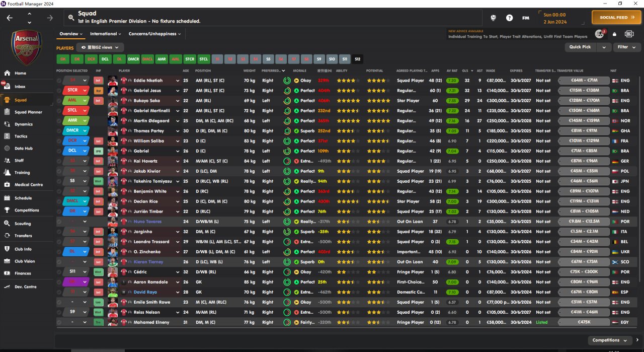644x352 pixels.
Task: Go forward with the right arrow
Action: [x=50, y=18]
